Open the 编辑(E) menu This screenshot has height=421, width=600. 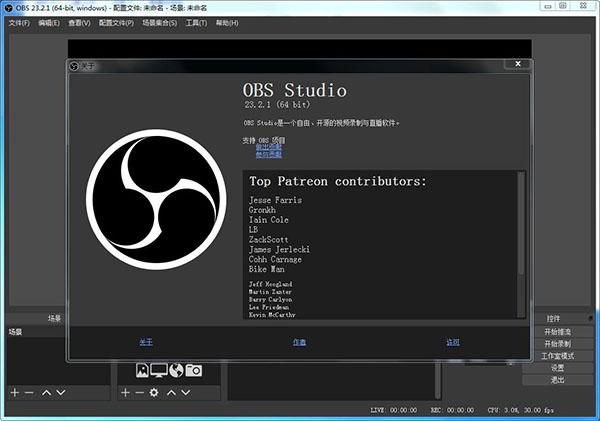tap(49, 23)
